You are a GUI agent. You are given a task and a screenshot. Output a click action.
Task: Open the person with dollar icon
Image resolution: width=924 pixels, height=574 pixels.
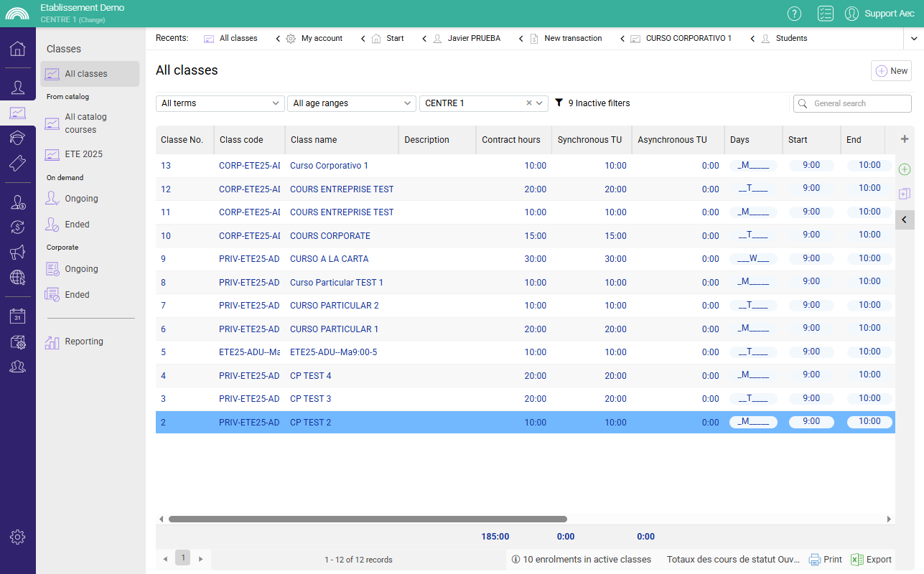point(17,202)
